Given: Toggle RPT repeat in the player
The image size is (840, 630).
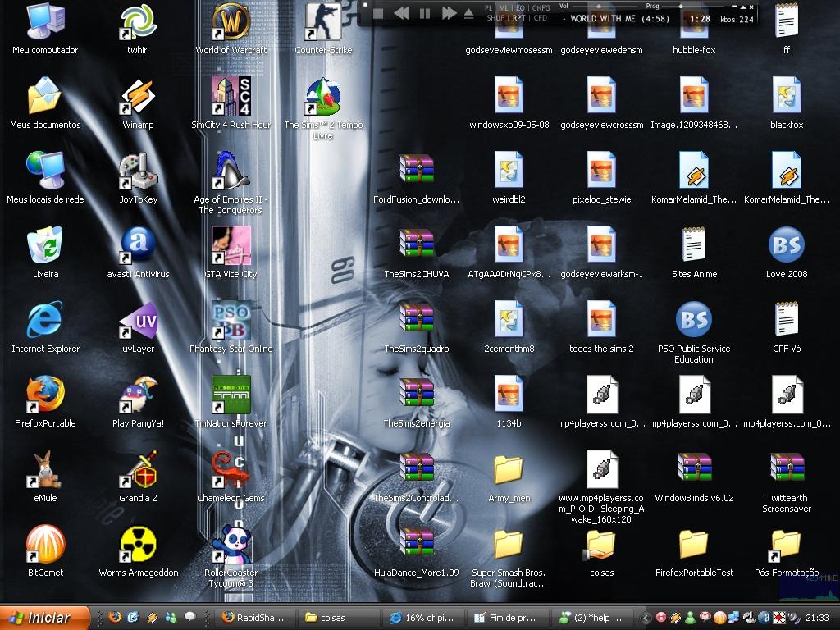Looking at the screenshot, I should pyautogui.click(x=518, y=18).
